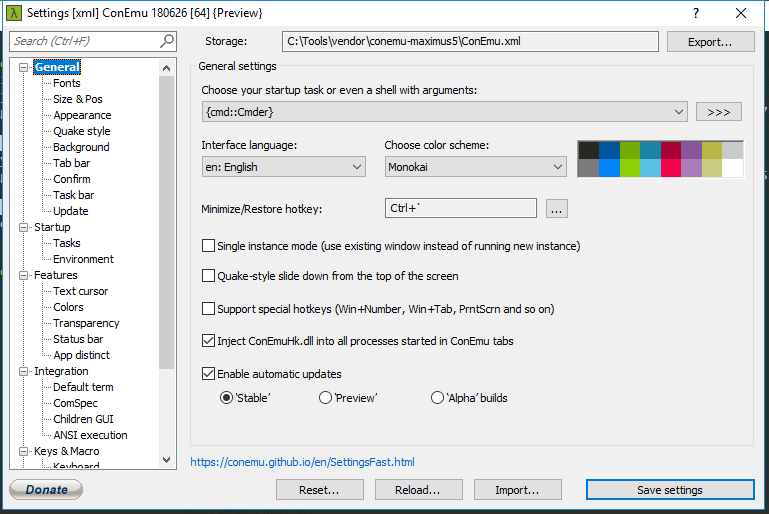Click the Donate button
Image resolution: width=769 pixels, height=514 pixels.
[x=46, y=489]
